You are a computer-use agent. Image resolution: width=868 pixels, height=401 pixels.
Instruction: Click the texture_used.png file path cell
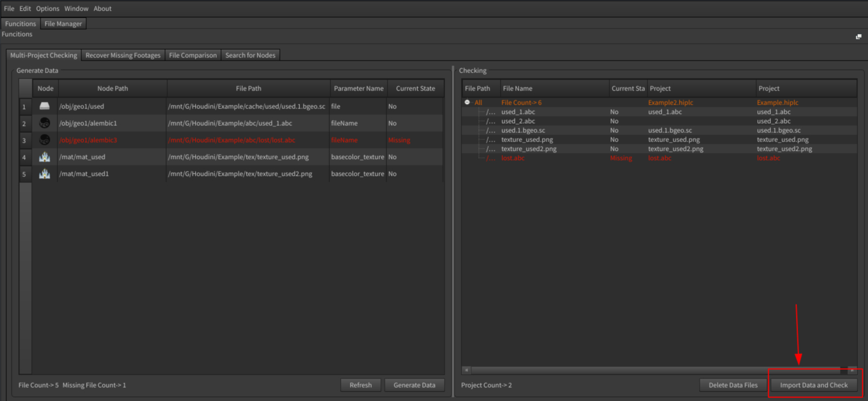248,157
